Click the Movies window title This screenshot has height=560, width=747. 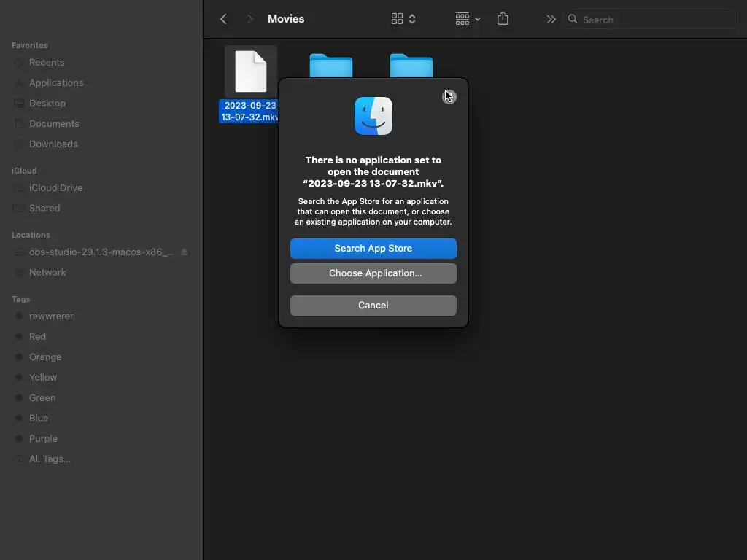pyautogui.click(x=286, y=19)
